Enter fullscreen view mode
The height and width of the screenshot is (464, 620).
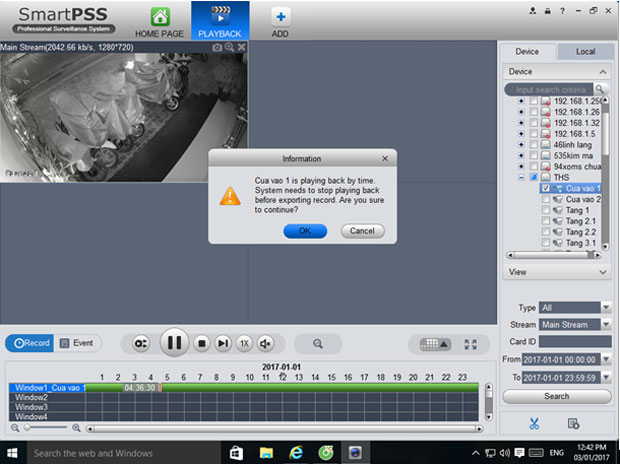pos(471,343)
